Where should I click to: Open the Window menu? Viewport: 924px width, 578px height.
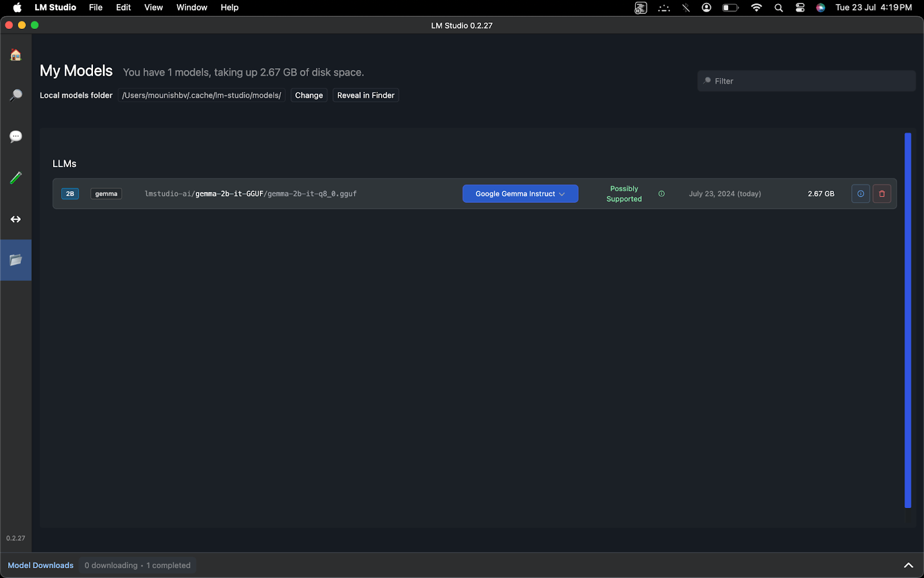click(x=192, y=8)
